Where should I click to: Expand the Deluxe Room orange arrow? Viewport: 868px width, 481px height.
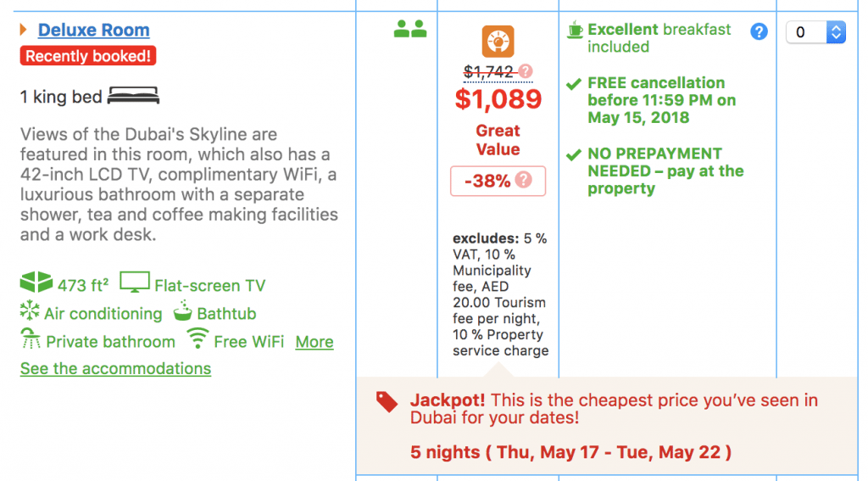23,30
